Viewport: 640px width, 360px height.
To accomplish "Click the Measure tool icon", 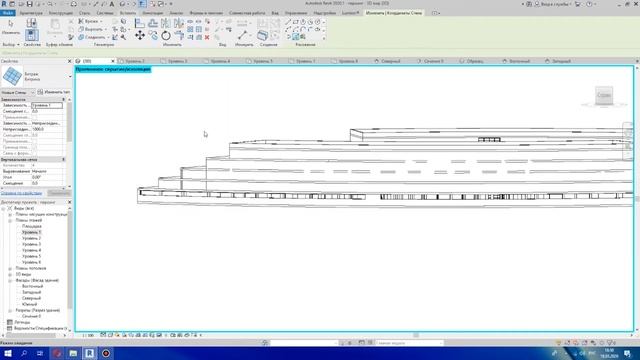I will 242,36.
